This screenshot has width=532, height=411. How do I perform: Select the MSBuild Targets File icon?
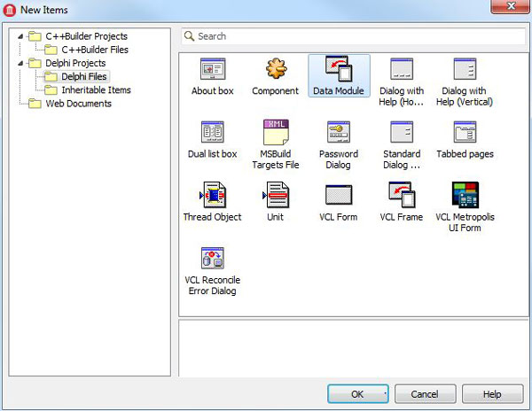click(275, 133)
